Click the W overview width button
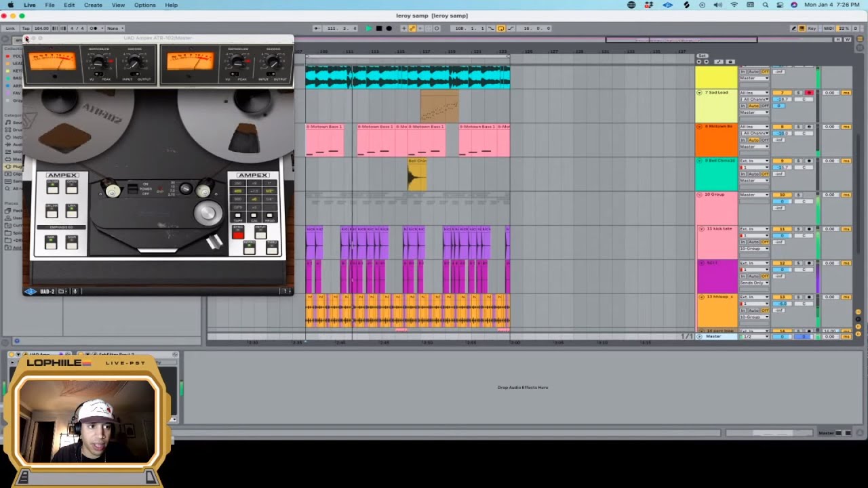 tap(847, 39)
